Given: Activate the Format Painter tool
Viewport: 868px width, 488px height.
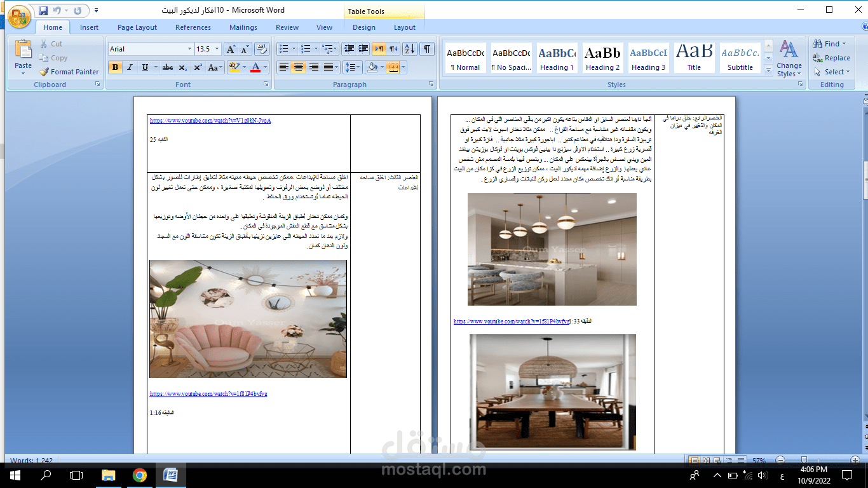Looking at the screenshot, I should 69,72.
